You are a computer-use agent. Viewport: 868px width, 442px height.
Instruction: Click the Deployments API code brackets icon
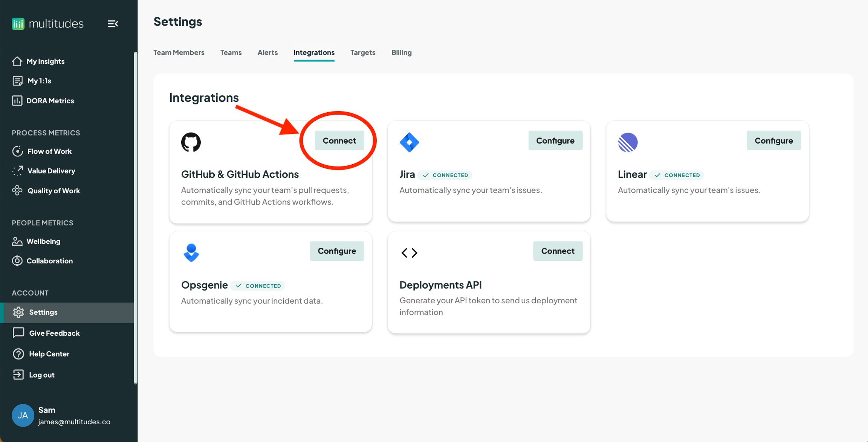tap(409, 252)
